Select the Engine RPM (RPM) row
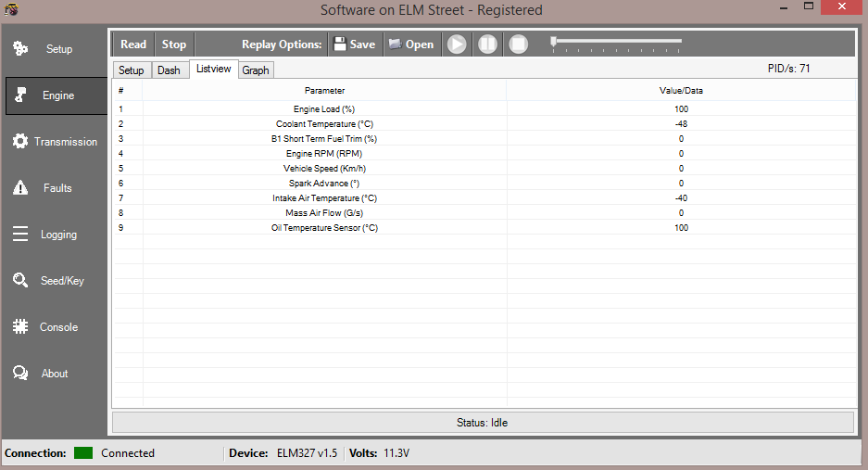 click(x=484, y=154)
